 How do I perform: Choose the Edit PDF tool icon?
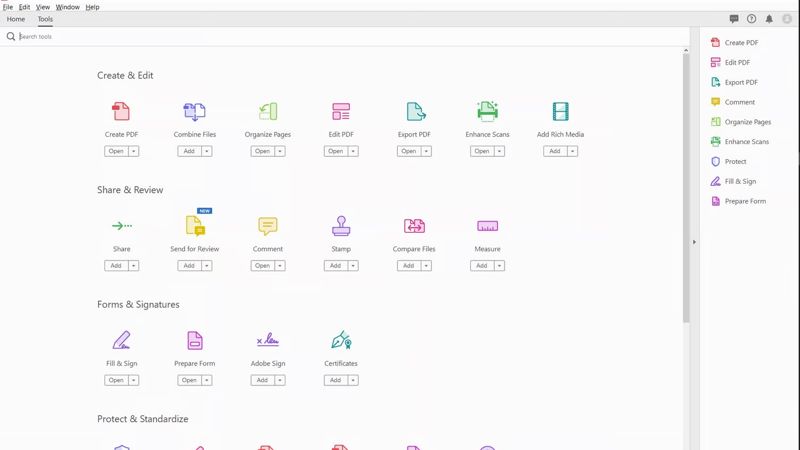coord(341,111)
